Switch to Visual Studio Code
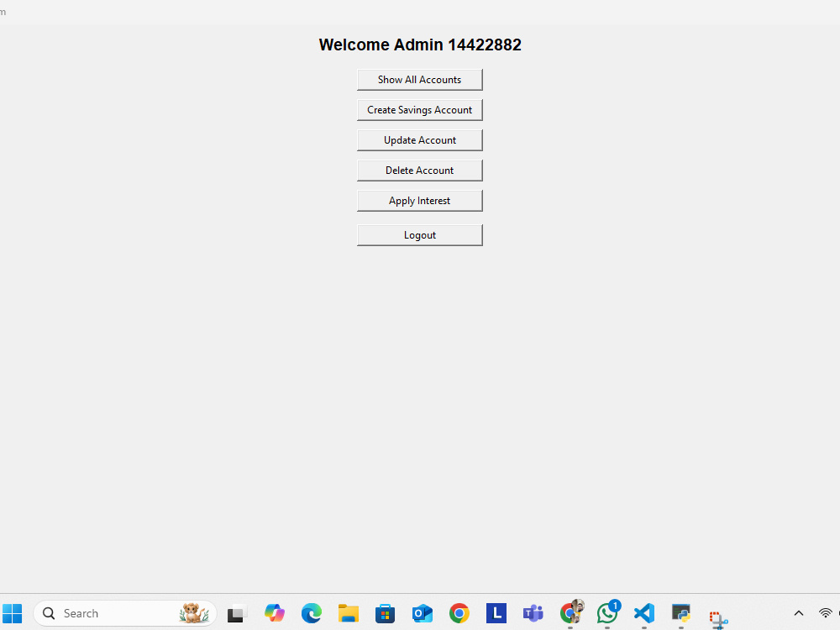The width and height of the screenshot is (840, 630). pyautogui.click(x=644, y=613)
